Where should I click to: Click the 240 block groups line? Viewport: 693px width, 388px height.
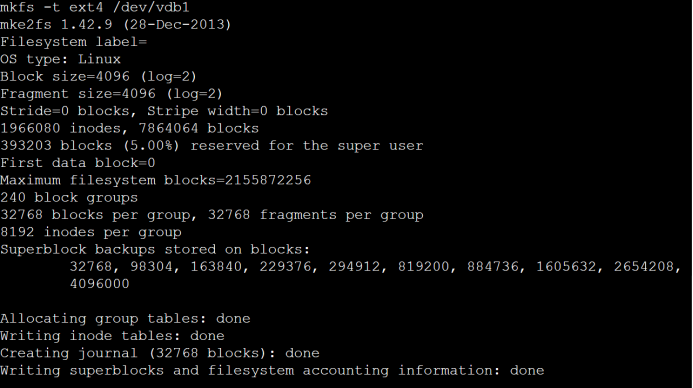point(69,197)
